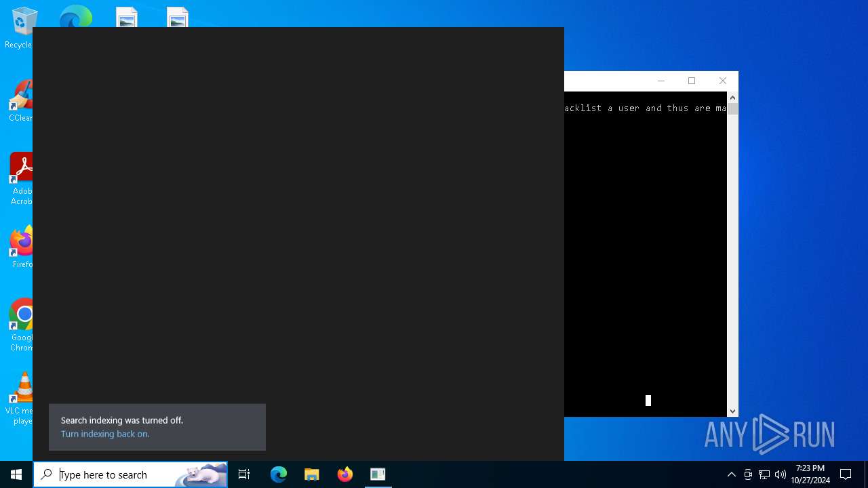Viewport: 868px width, 488px height.
Task: Select the Adobe Acrobat desktop shortcut
Action: (22, 179)
